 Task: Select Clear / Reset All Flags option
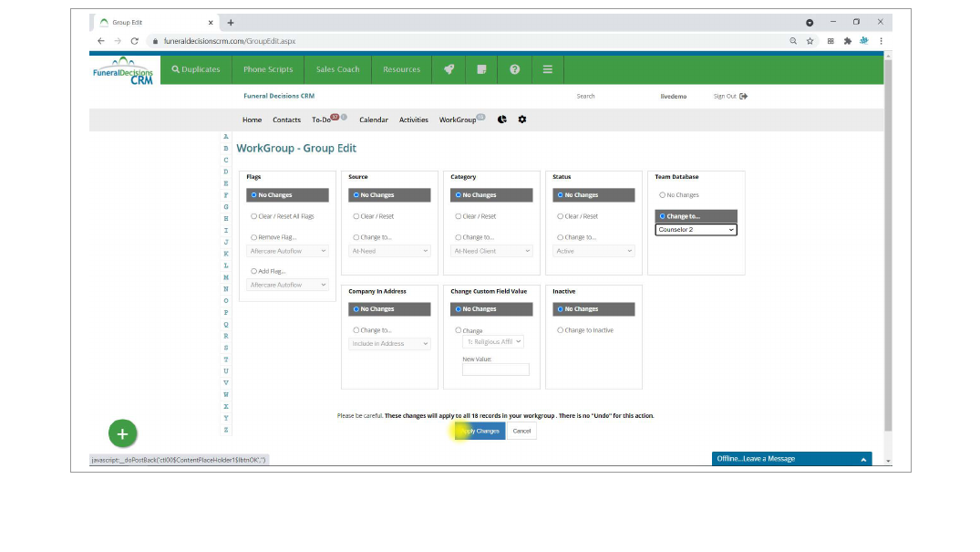(254, 216)
